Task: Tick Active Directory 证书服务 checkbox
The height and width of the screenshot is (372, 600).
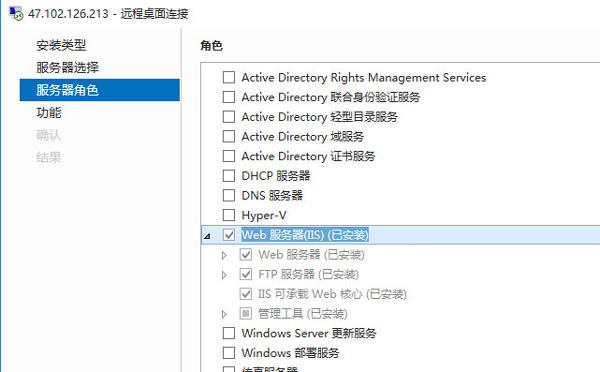Action: [x=229, y=156]
